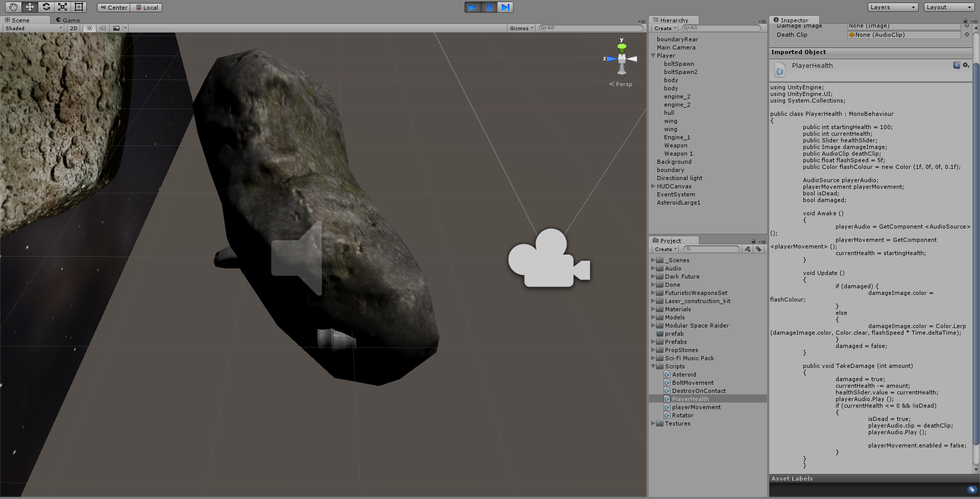Image resolution: width=980 pixels, height=499 pixels.
Task: Click Death Clip None (AudioClip) field
Action: pos(904,35)
